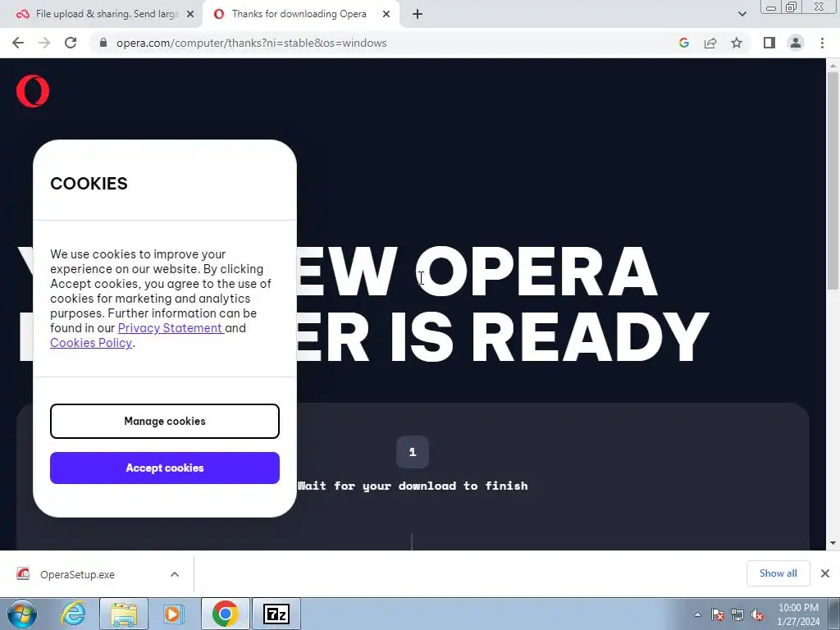This screenshot has height=630, width=840.
Task: Click the Action Center flag tray icon
Action: click(718, 614)
